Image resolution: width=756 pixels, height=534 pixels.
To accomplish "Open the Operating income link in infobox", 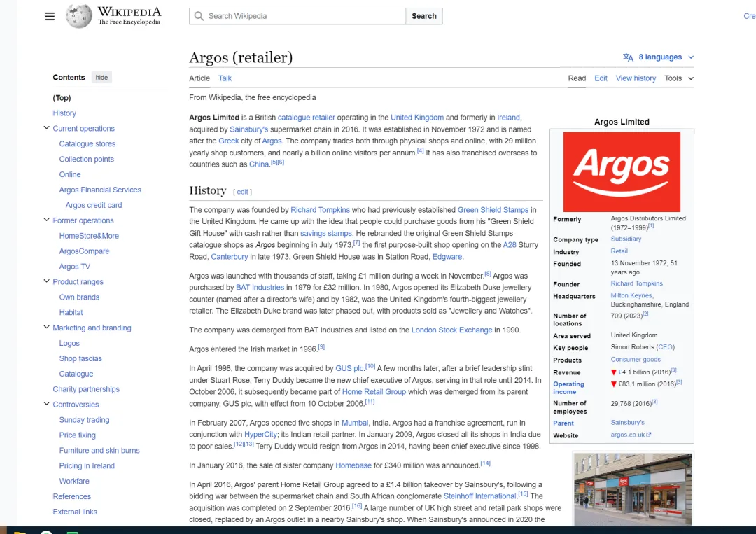I will [568, 388].
